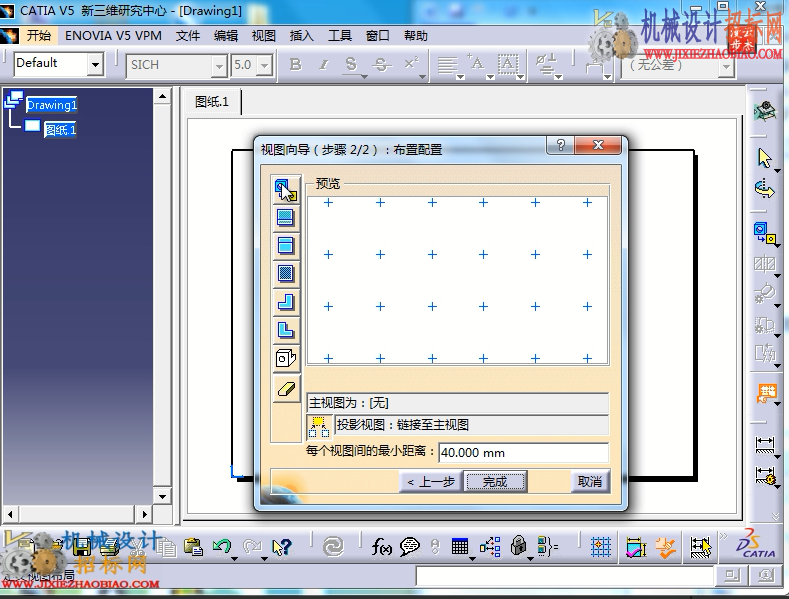Click the comment speech bubble icon
The height and width of the screenshot is (599, 789).
click(410, 547)
